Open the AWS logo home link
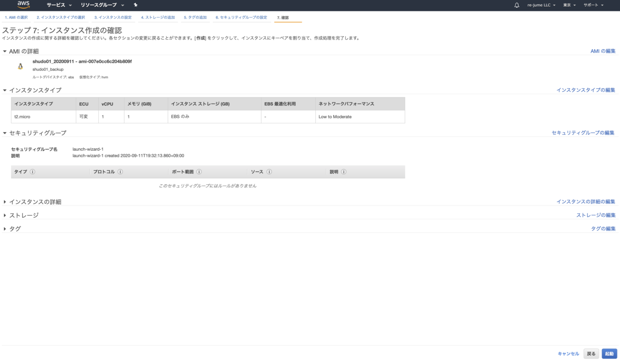This screenshot has height=364, width=620. pos(24,5)
